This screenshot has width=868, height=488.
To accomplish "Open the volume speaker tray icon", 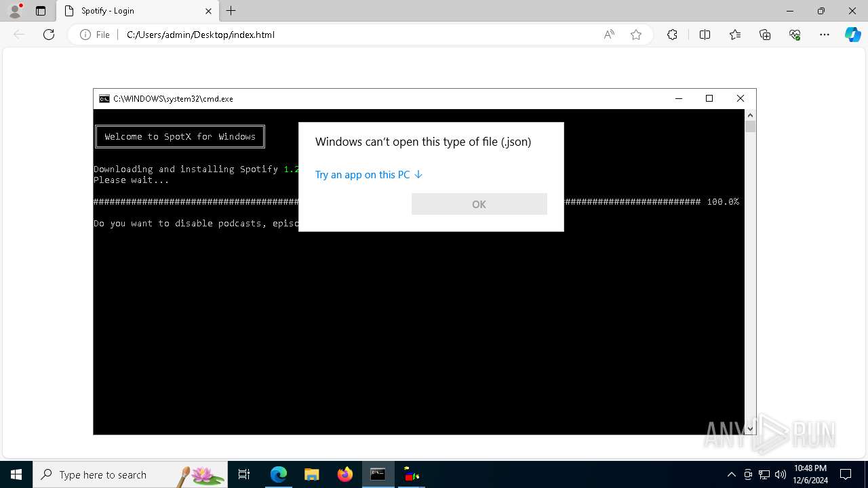I will (780, 474).
